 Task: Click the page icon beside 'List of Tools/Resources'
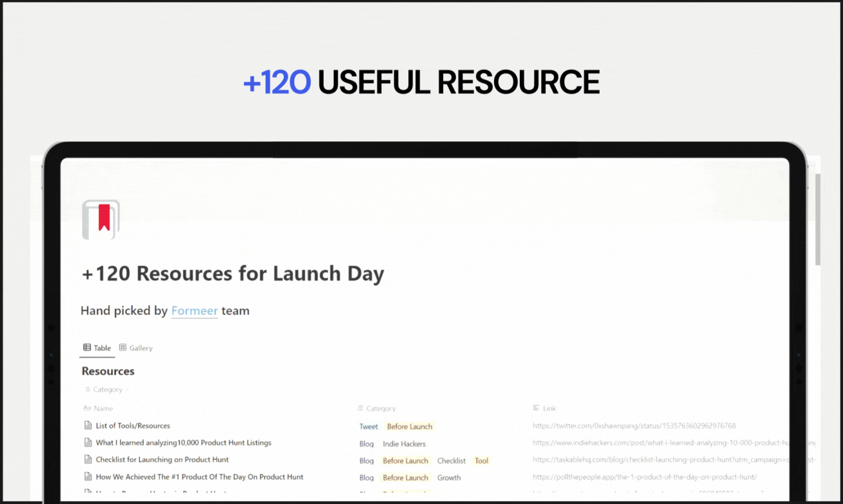88,426
